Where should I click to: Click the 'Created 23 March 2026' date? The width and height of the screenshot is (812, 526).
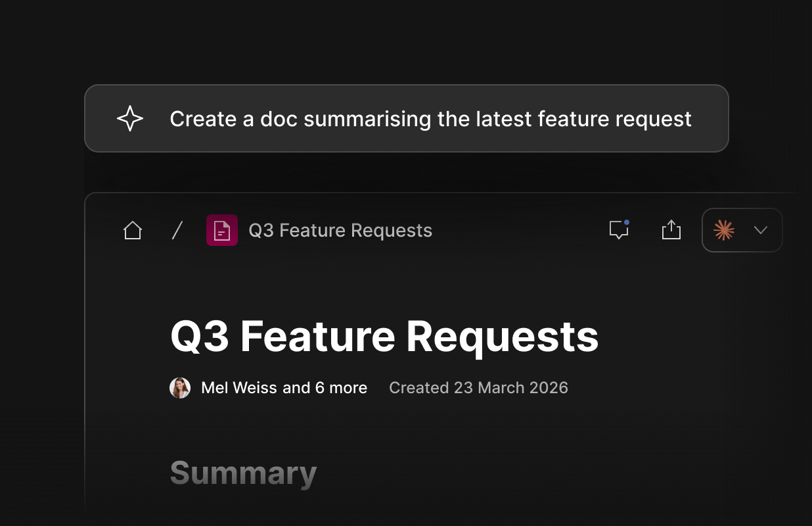point(478,388)
